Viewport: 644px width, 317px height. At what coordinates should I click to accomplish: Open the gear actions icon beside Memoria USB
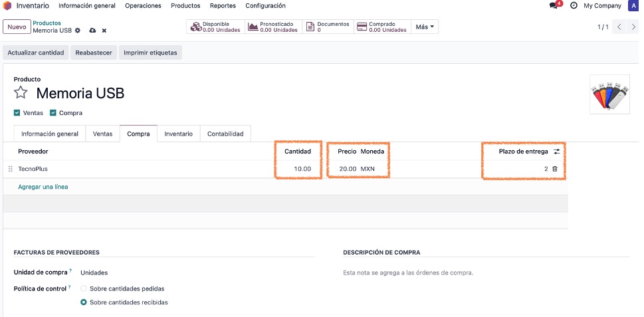point(78,31)
